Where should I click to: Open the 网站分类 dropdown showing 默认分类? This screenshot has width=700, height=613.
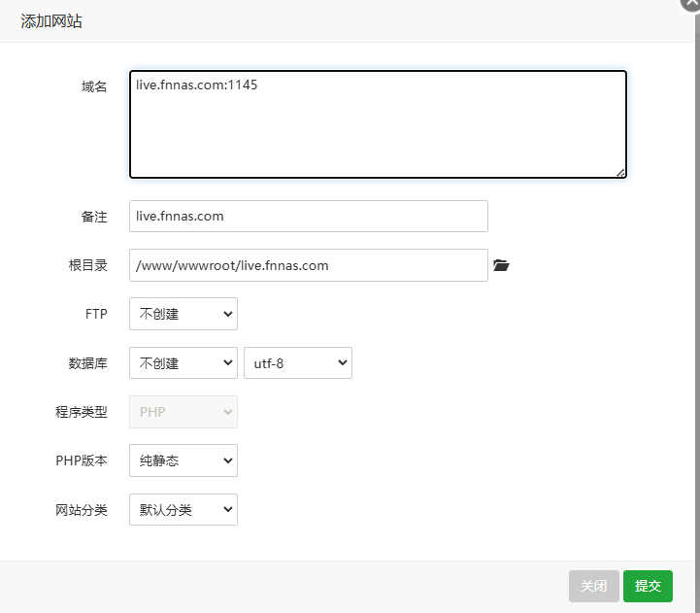pyautogui.click(x=183, y=509)
